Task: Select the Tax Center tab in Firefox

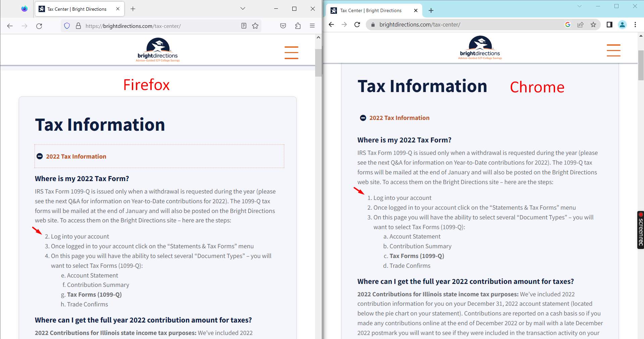Action: click(x=80, y=9)
